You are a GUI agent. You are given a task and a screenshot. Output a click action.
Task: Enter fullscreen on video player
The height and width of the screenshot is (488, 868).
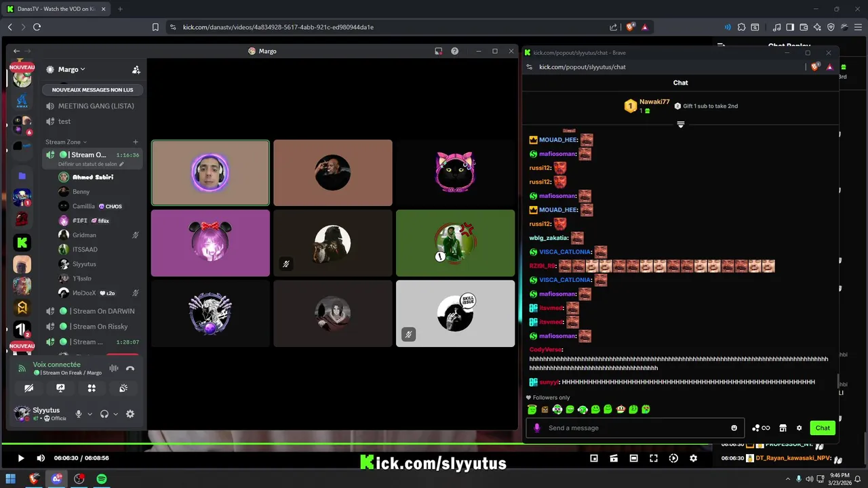(x=654, y=458)
